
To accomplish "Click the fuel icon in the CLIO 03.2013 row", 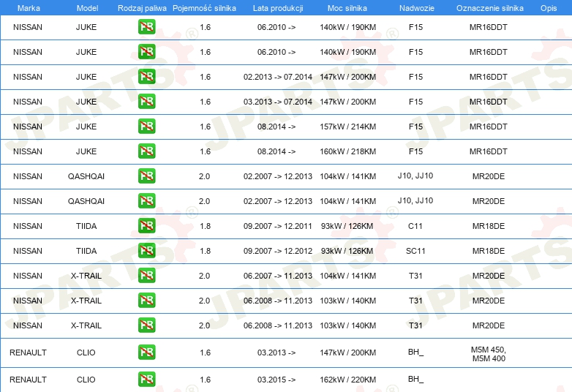I will pyautogui.click(x=146, y=353).
